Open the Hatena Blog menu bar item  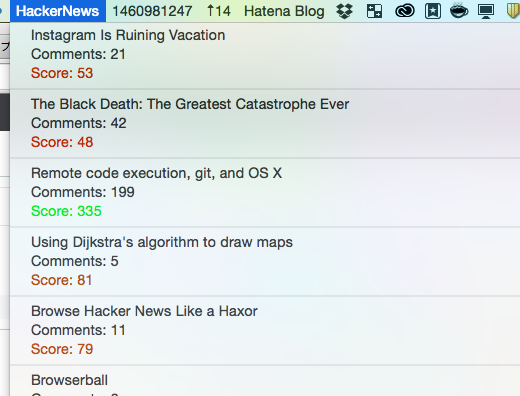[x=284, y=11]
